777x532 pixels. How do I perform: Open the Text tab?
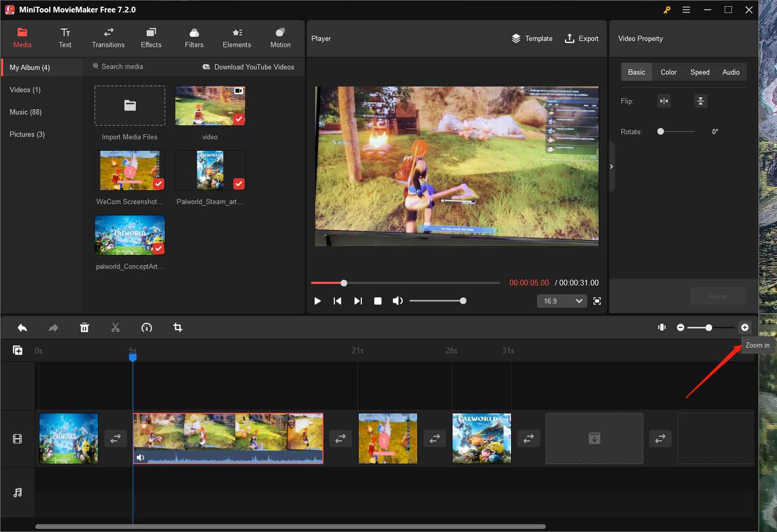(65, 38)
